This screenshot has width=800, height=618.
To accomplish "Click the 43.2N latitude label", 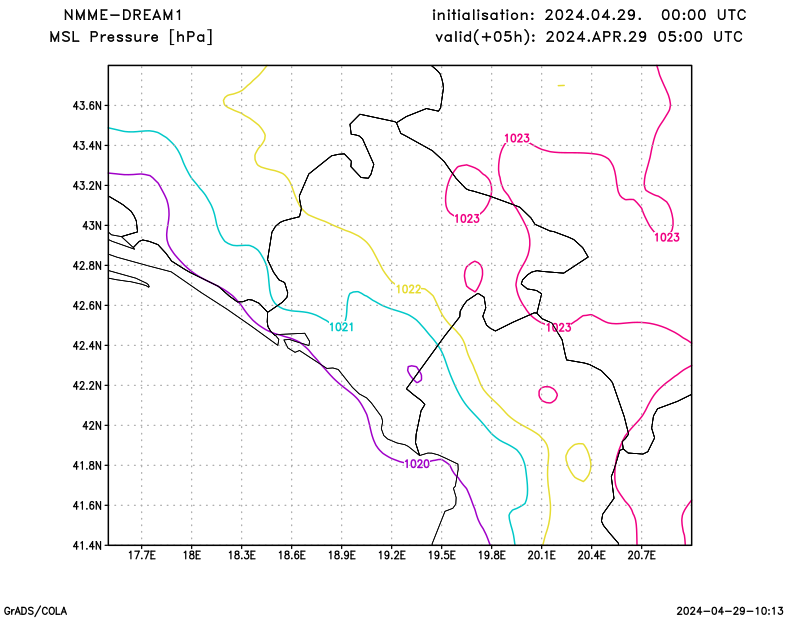I will tap(87, 186).
